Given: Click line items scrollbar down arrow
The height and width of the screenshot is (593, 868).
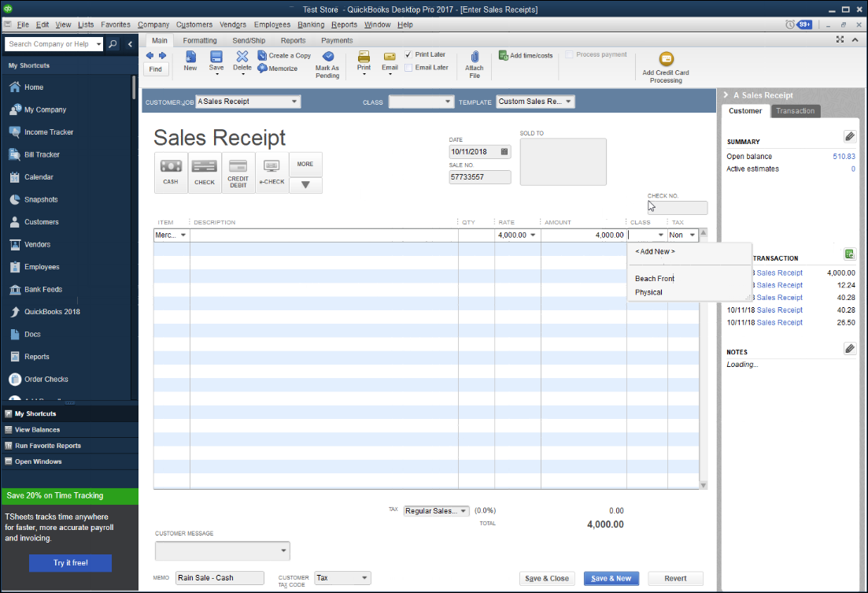Looking at the screenshot, I should [704, 485].
